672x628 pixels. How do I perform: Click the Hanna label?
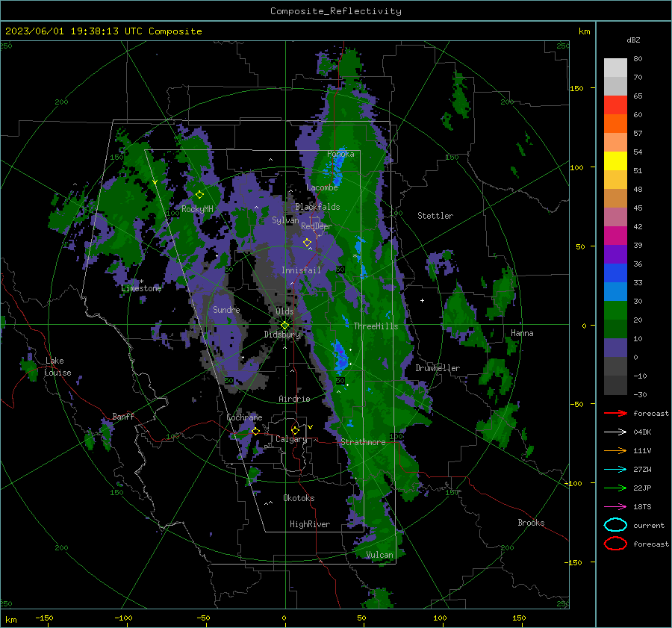point(522,333)
